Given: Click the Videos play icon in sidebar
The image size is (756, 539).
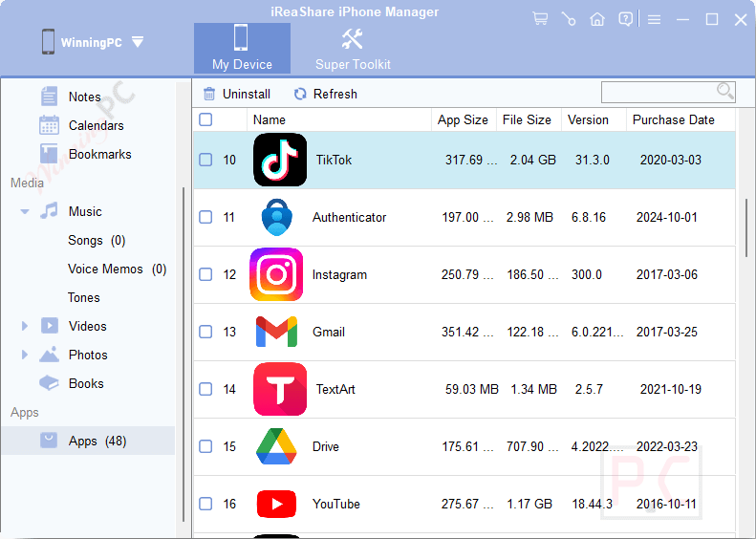Looking at the screenshot, I should [x=49, y=326].
